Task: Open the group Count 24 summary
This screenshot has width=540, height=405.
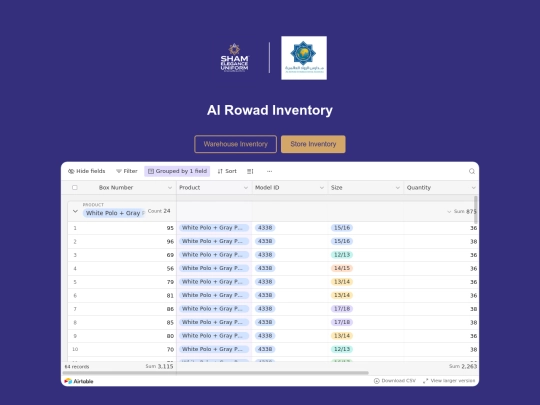Action: [159, 211]
